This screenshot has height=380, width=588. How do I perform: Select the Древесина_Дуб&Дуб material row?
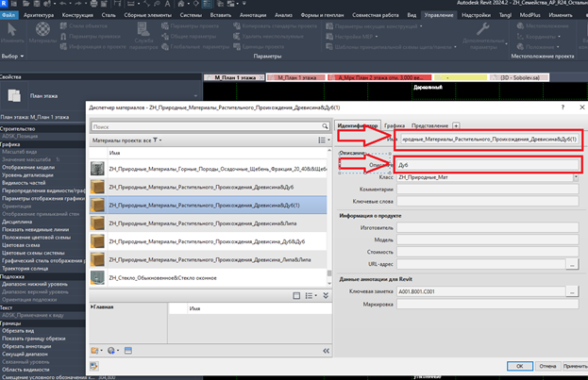pos(209,241)
